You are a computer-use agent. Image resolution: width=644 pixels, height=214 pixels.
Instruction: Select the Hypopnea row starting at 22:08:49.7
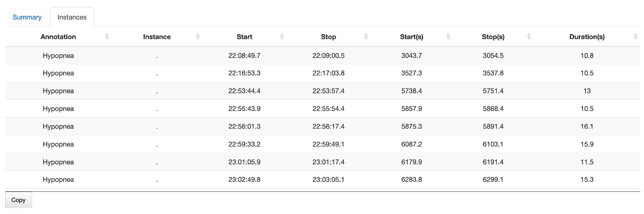[x=58, y=55]
